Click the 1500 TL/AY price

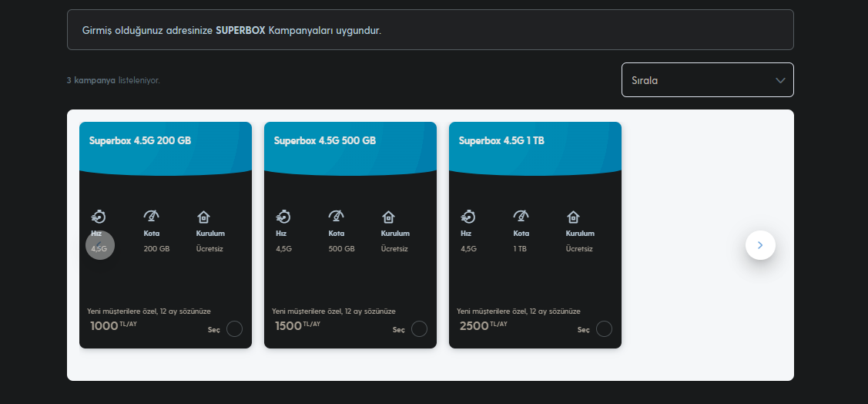click(x=298, y=325)
